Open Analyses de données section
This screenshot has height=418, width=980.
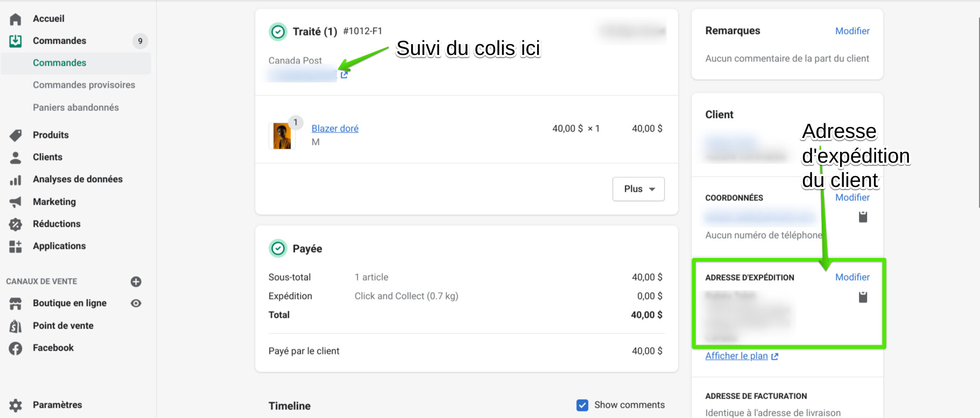click(77, 179)
